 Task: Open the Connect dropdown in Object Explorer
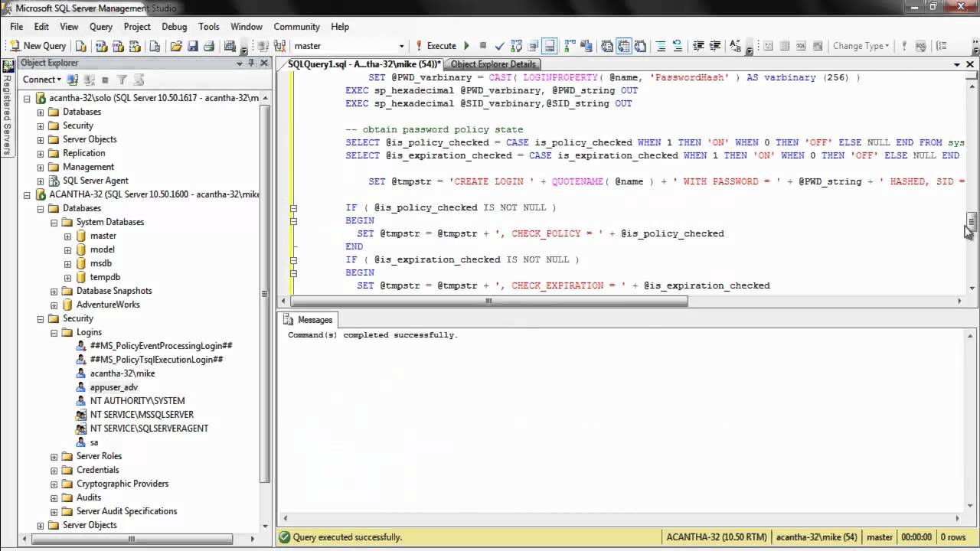point(41,80)
